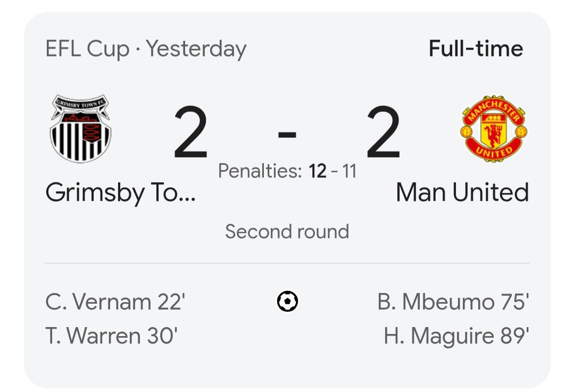
Task: Select the Penalties: 12 - 11 result
Action: pos(287,171)
